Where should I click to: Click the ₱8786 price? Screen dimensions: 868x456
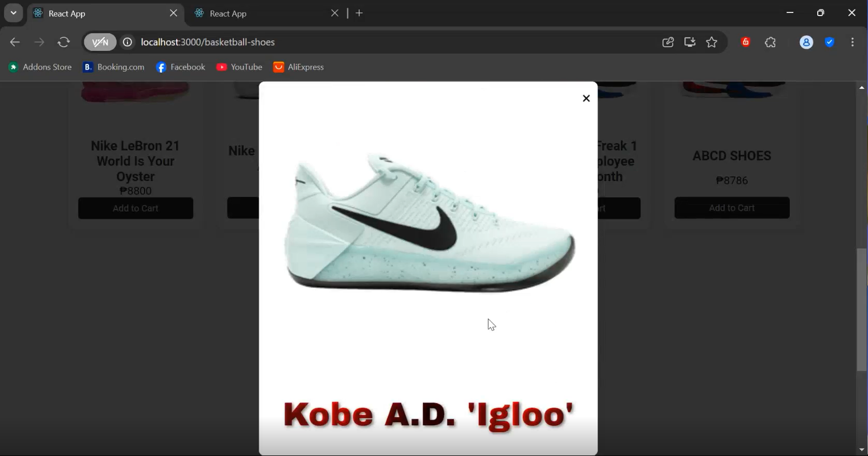[732, 181]
